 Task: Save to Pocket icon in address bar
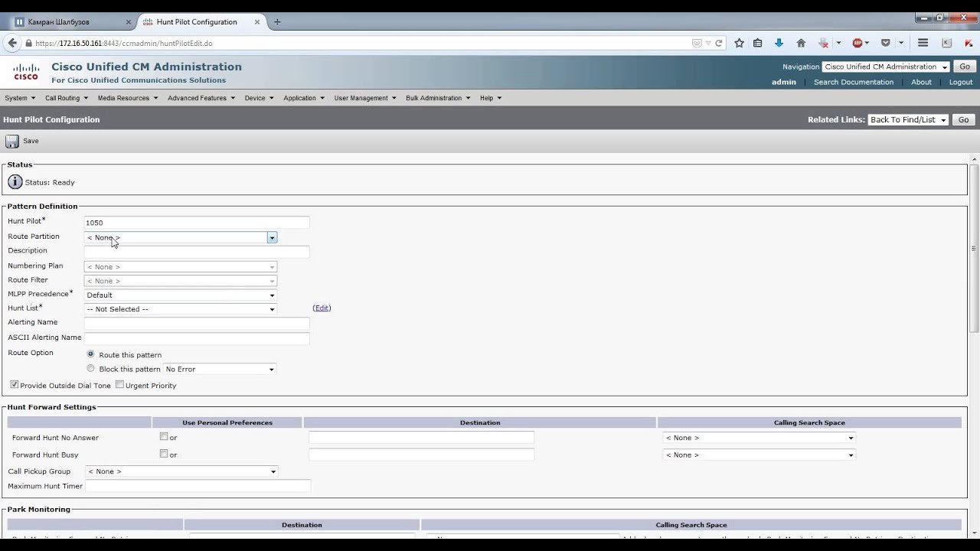coord(697,44)
